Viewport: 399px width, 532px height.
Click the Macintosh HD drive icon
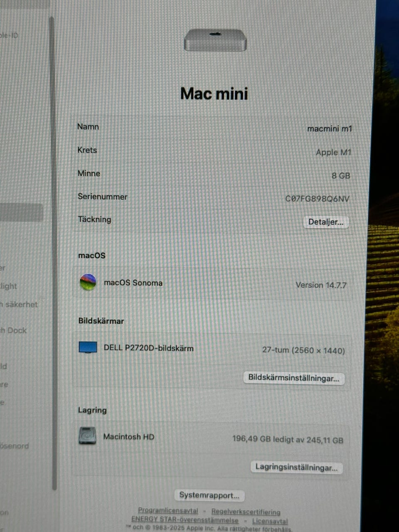click(87, 436)
